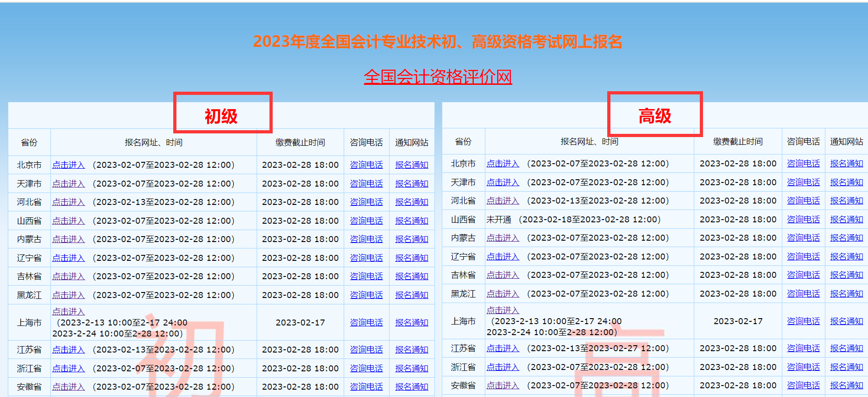
Task: Click the orange page title 2023年度全国会计
Action: click(438, 42)
